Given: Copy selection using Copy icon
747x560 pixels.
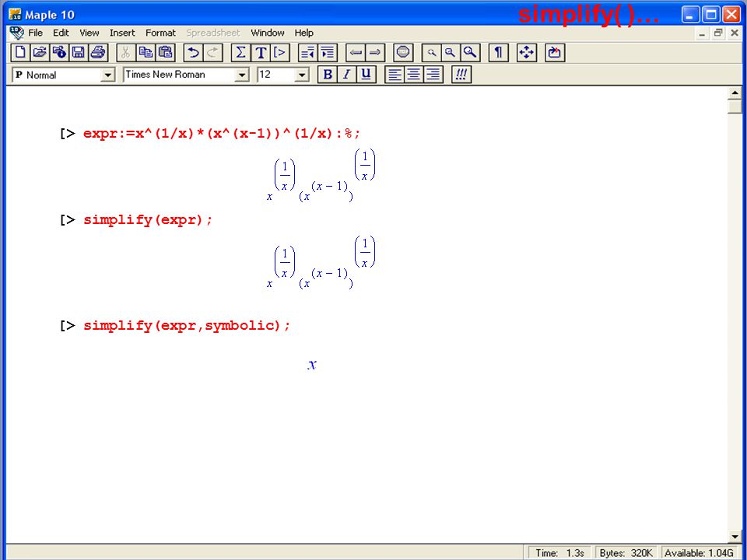Looking at the screenshot, I should 146,52.
